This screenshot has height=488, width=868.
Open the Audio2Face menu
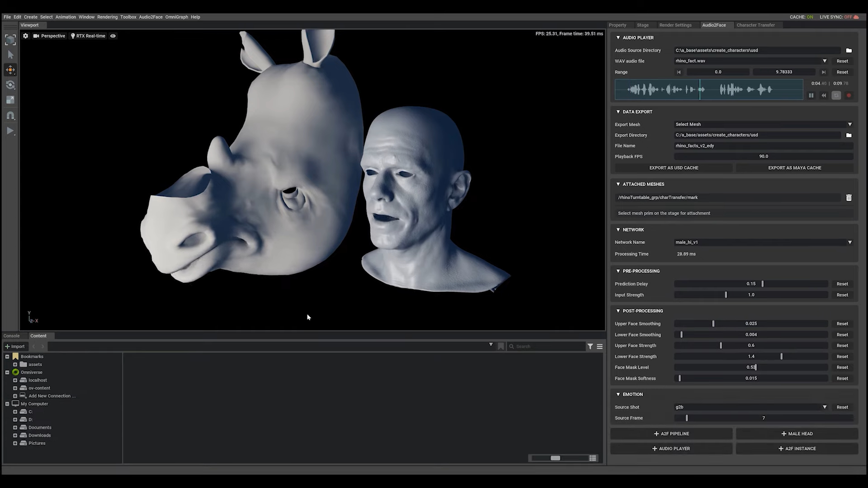[x=151, y=17]
